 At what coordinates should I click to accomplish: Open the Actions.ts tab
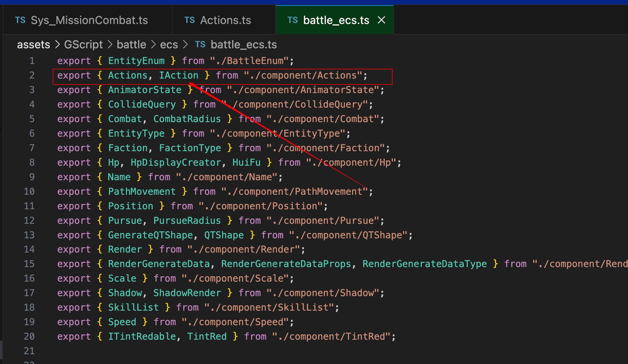225,20
